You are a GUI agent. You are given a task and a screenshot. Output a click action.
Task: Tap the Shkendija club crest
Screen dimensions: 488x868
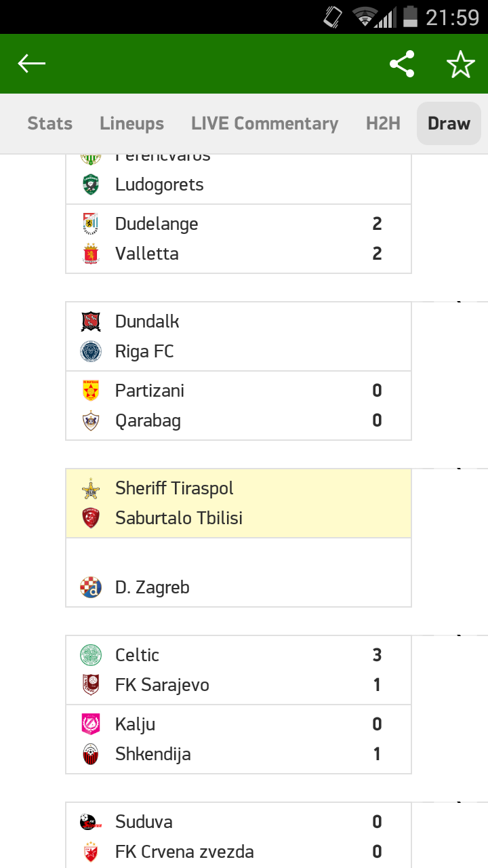[x=91, y=754]
